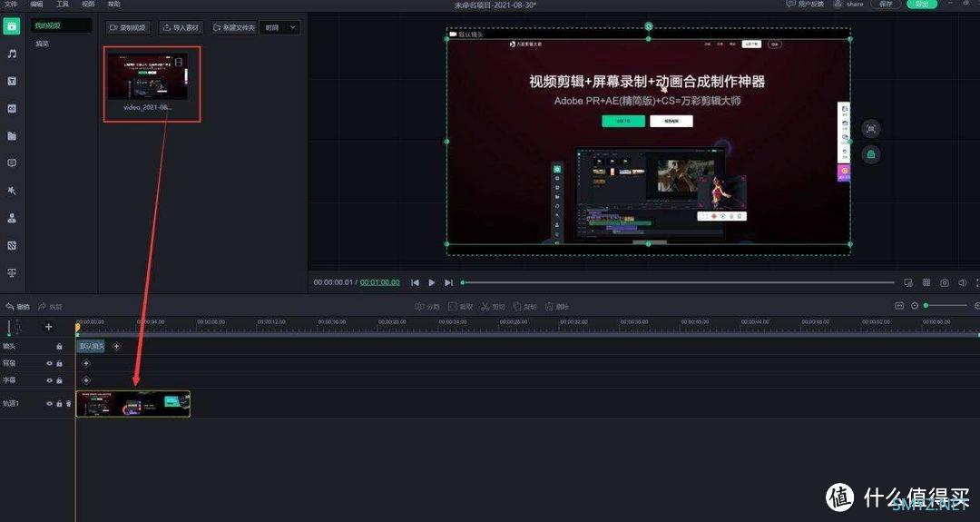980x522 pixels.
Task: Click the 录制视频 record video button
Action: [128, 27]
